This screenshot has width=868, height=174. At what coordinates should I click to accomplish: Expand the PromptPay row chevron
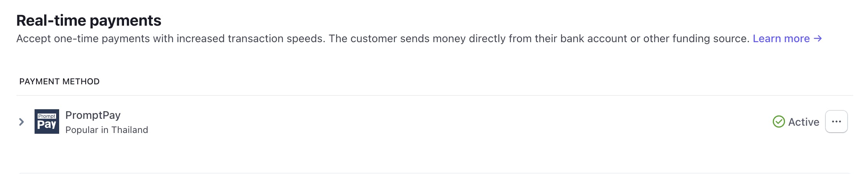click(22, 122)
